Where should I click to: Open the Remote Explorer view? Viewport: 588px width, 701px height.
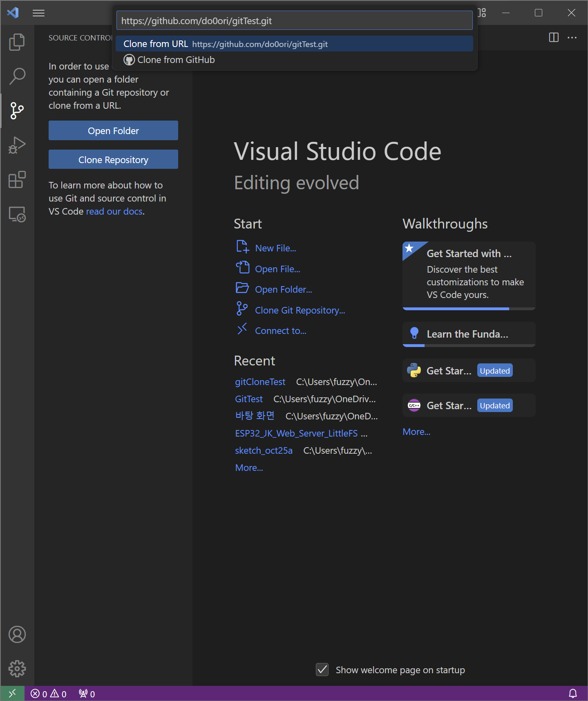coord(17,214)
